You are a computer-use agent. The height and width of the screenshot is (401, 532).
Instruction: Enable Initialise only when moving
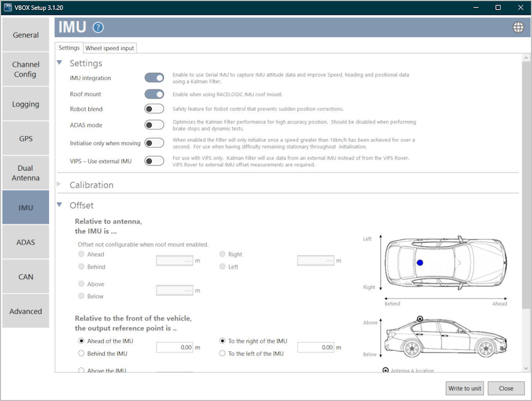click(154, 143)
